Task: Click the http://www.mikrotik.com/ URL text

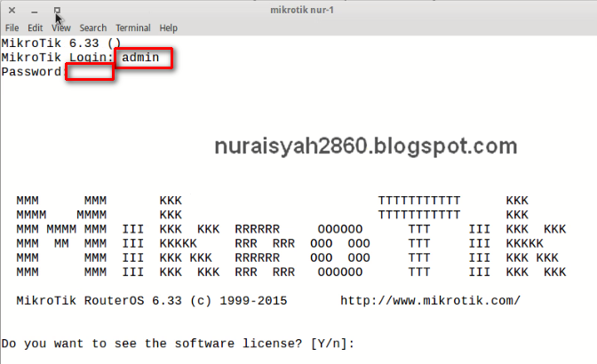Action: [430, 301]
